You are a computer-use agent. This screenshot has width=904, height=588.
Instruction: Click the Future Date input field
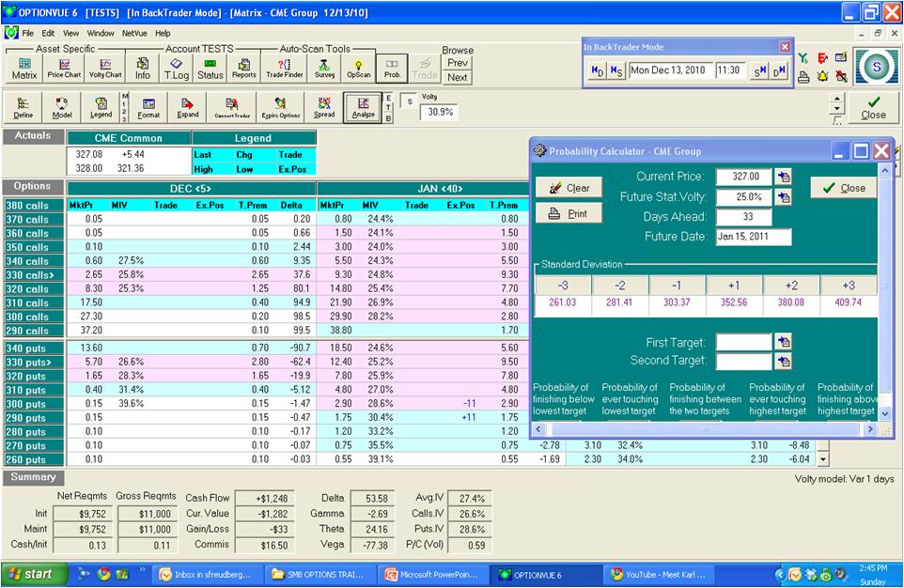click(x=754, y=237)
